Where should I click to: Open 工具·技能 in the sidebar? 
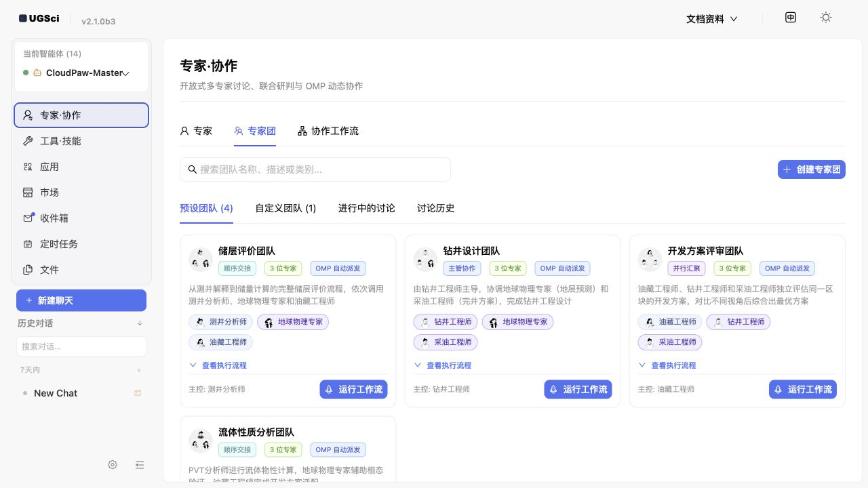pyautogui.click(x=81, y=141)
